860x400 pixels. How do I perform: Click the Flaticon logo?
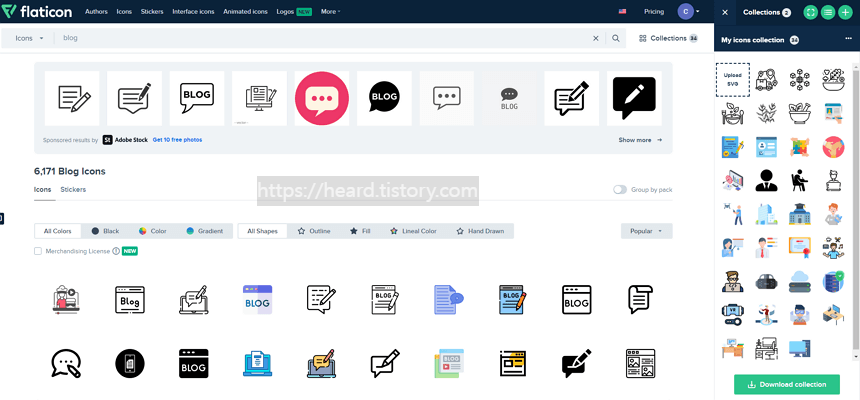coord(39,11)
